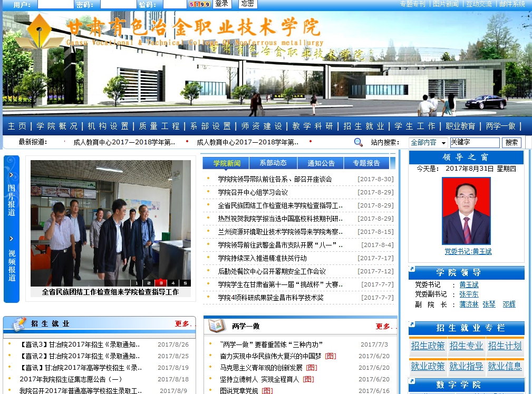Switch to the 系部动态 tab
The width and height of the screenshot is (532, 394).
[x=273, y=163]
